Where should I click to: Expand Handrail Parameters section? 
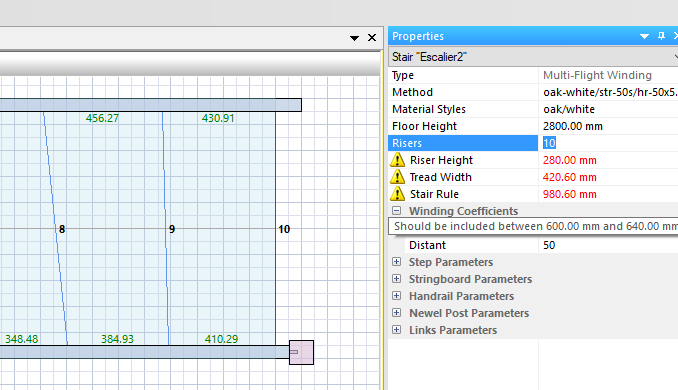[x=397, y=296]
